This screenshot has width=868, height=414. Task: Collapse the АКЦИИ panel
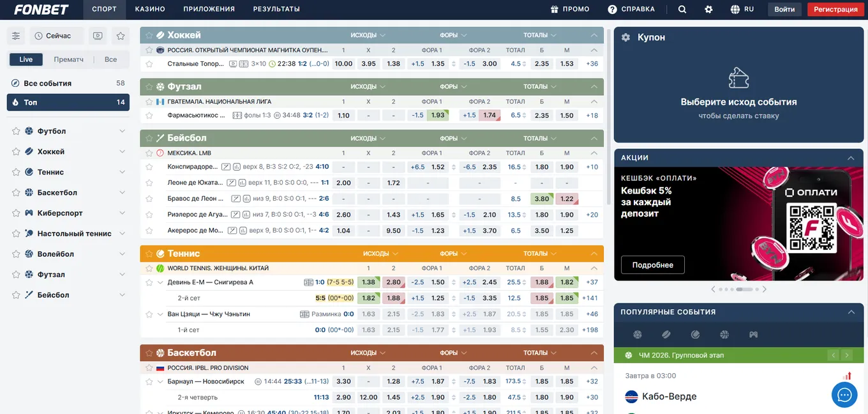(x=851, y=158)
